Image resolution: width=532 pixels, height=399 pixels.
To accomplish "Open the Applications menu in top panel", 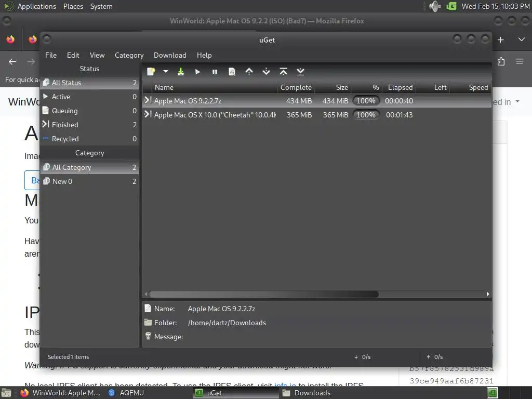I will 37,6.
